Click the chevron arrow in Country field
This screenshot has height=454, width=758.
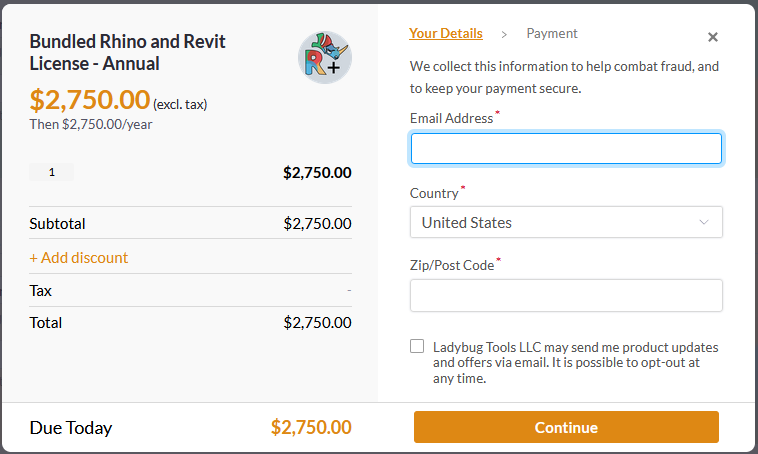coord(704,222)
